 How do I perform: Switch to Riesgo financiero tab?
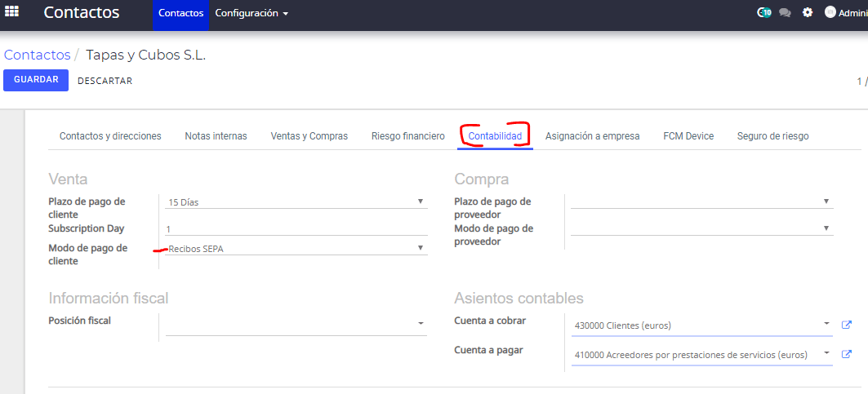coord(408,136)
